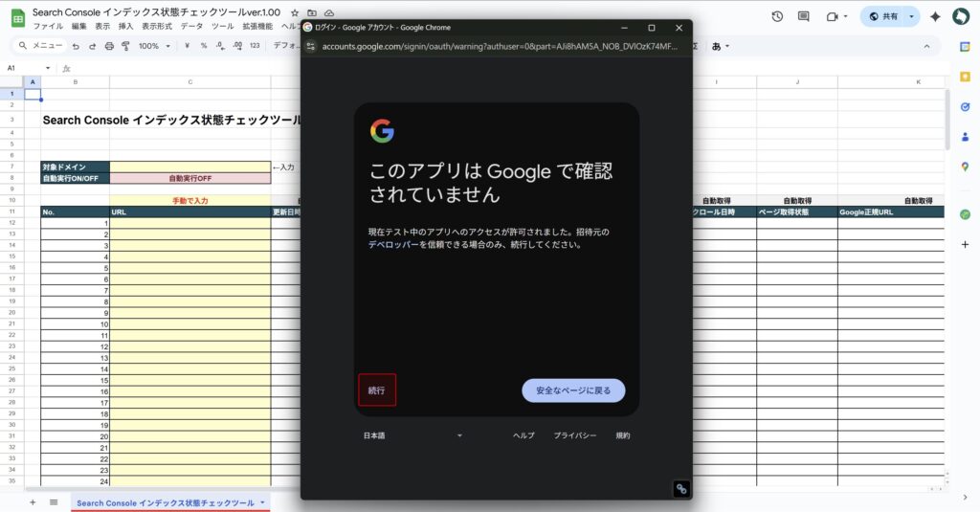
Task: Star this spreadsheet document
Action: point(295,12)
